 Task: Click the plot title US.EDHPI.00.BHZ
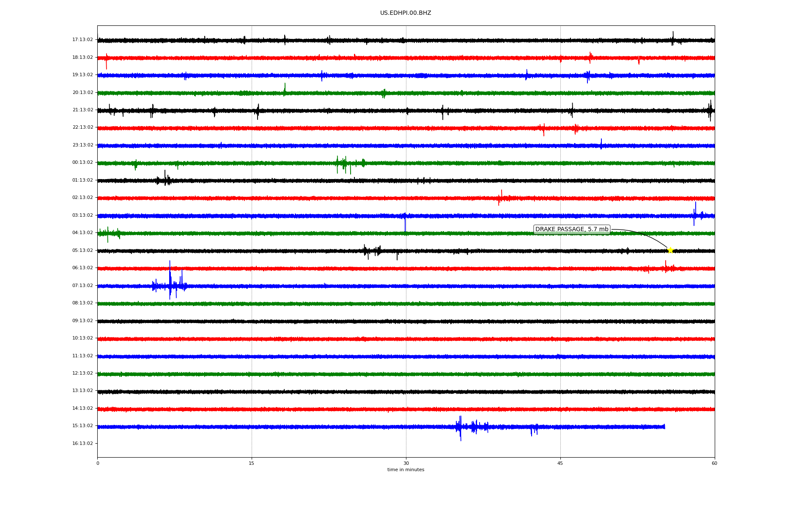(x=406, y=13)
